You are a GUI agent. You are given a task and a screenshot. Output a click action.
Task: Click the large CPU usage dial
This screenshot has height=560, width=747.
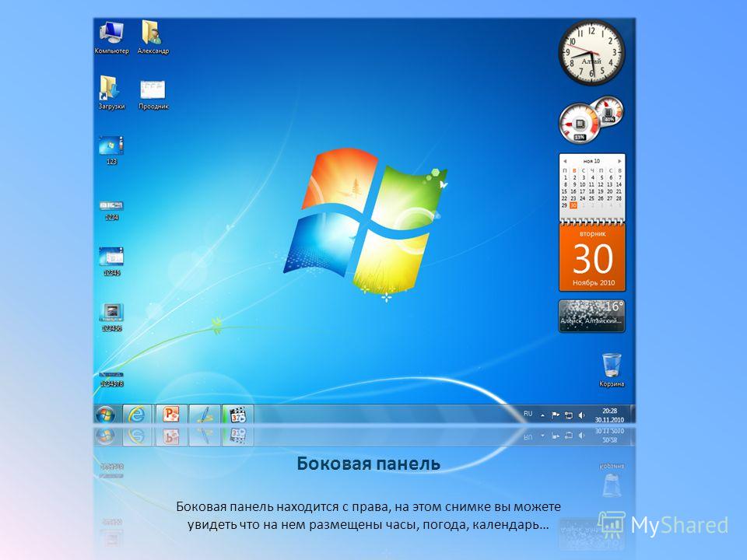click(579, 124)
